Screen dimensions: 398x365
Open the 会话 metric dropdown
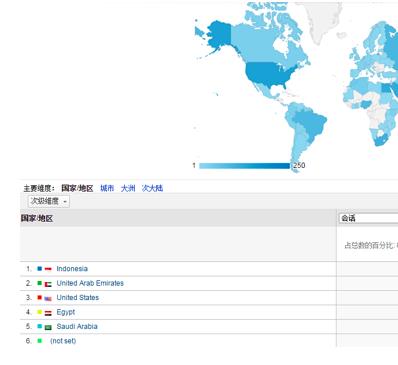click(368, 219)
